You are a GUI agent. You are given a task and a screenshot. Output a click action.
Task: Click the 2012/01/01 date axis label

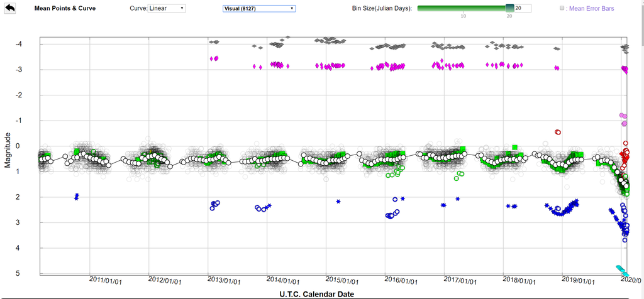click(x=164, y=281)
